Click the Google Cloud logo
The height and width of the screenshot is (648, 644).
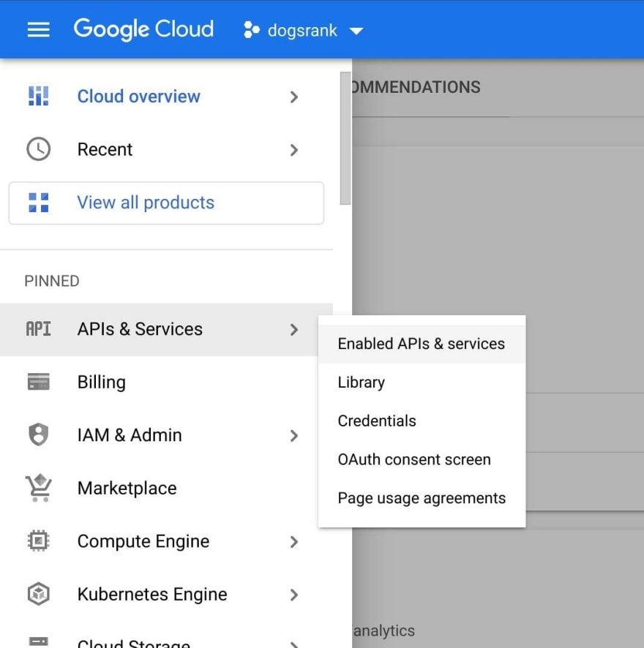point(143,29)
